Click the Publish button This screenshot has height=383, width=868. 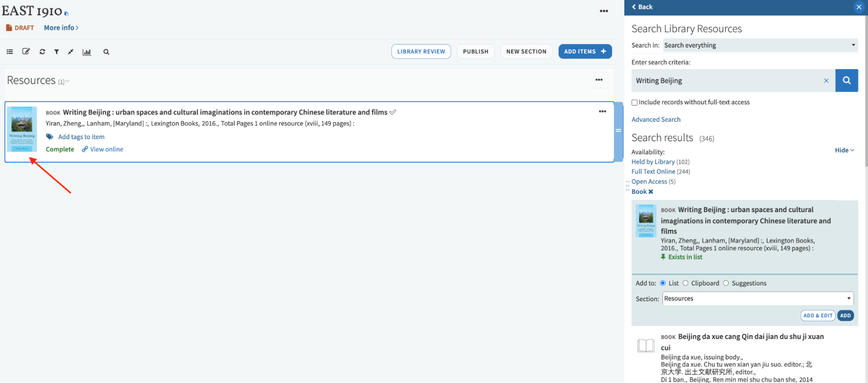tap(475, 51)
